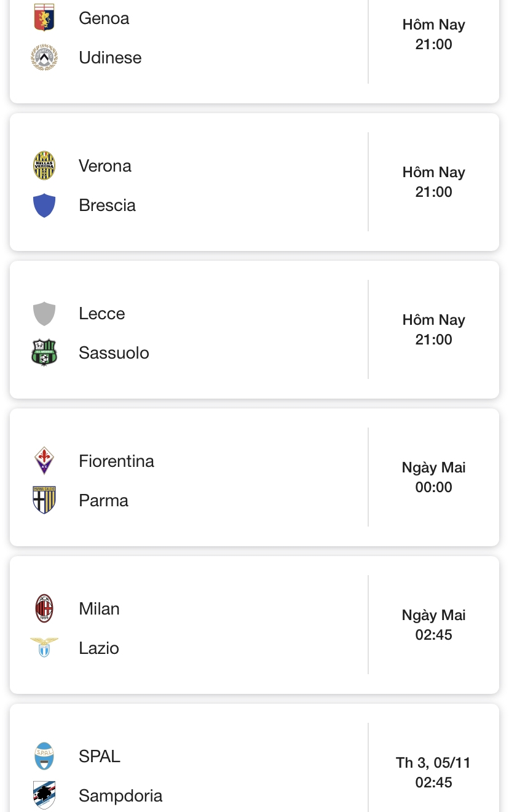Click the SPAL crest icon
The height and width of the screenshot is (812, 509).
44,756
